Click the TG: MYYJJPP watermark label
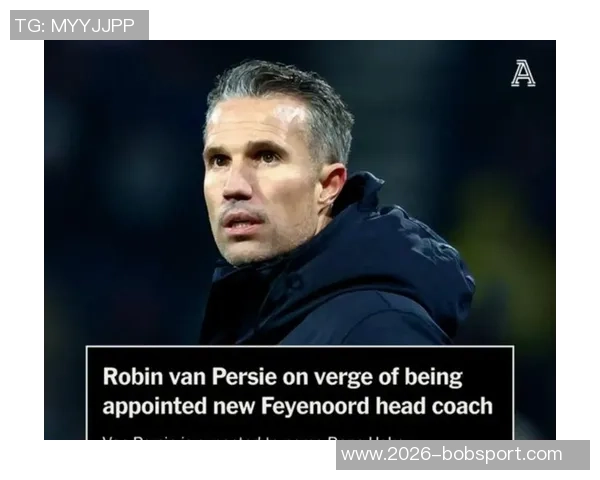 (79, 25)
